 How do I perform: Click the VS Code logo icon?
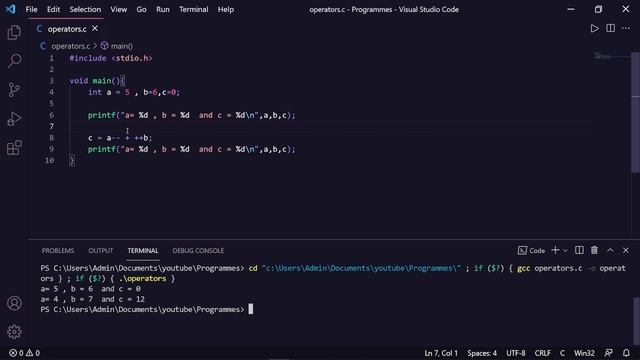[10, 9]
